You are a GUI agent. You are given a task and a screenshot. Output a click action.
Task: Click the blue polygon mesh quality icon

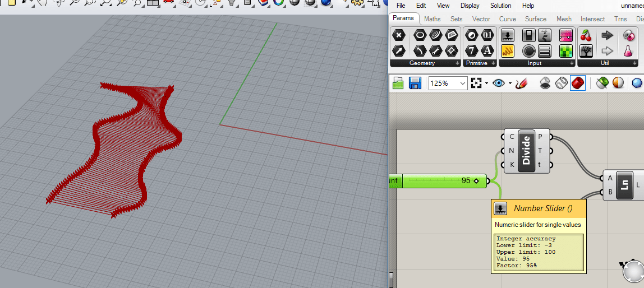tap(637, 83)
